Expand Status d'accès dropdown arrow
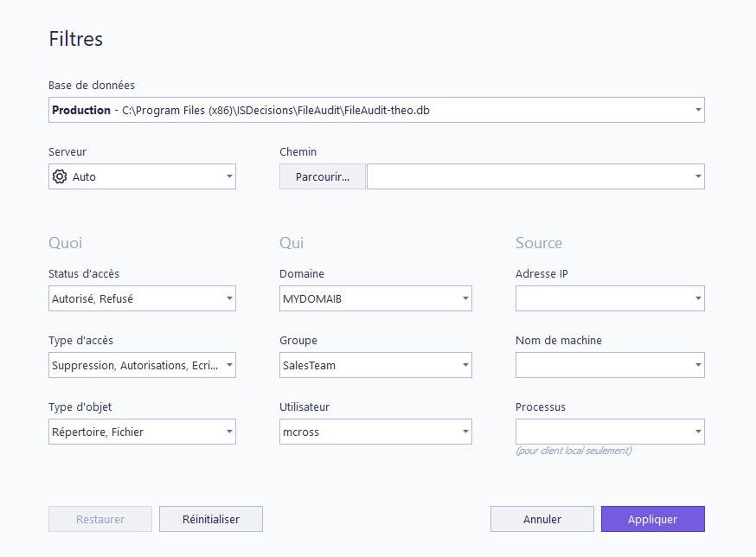 229,298
